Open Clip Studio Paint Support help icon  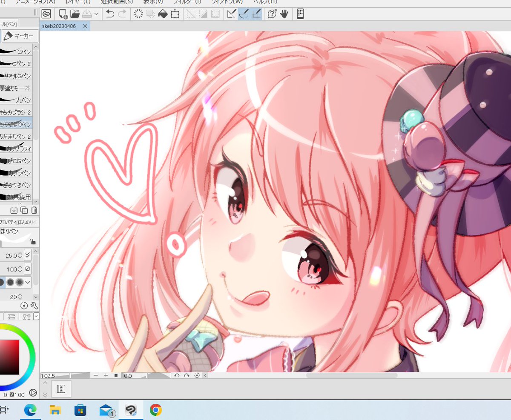(x=272, y=14)
